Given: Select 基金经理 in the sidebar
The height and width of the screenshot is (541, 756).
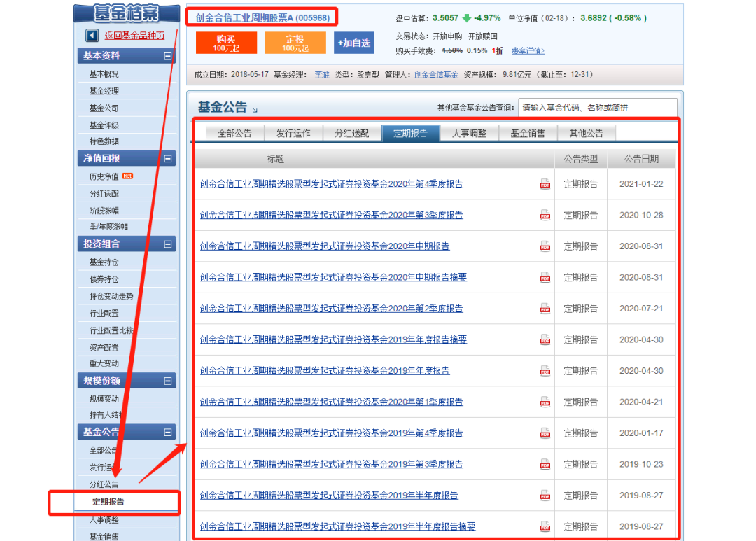Looking at the screenshot, I should [x=104, y=91].
